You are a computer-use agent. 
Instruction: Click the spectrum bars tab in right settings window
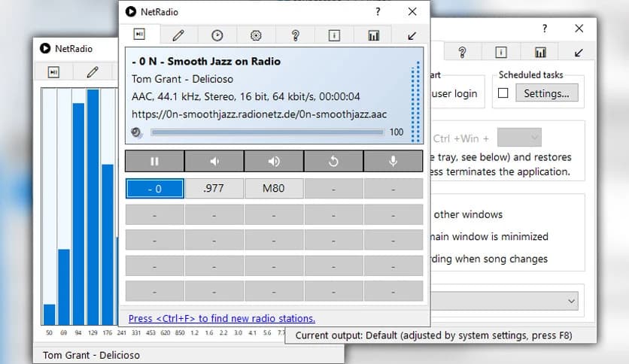[x=540, y=52]
